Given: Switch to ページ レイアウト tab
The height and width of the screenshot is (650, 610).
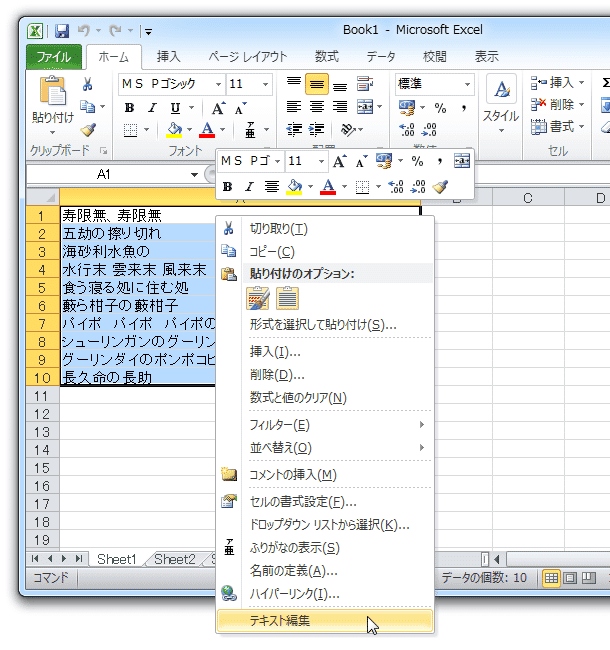Looking at the screenshot, I should (x=247, y=56).
